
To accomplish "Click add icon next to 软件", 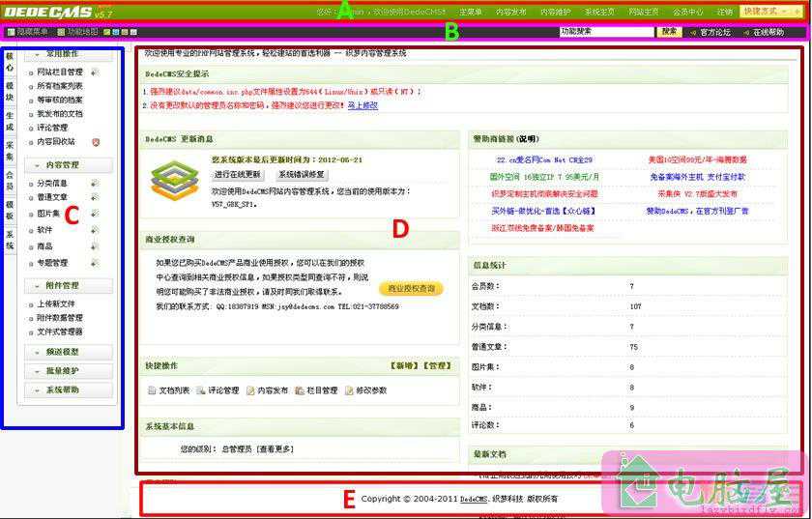I will pyautogui.click(x=95, y=230).
